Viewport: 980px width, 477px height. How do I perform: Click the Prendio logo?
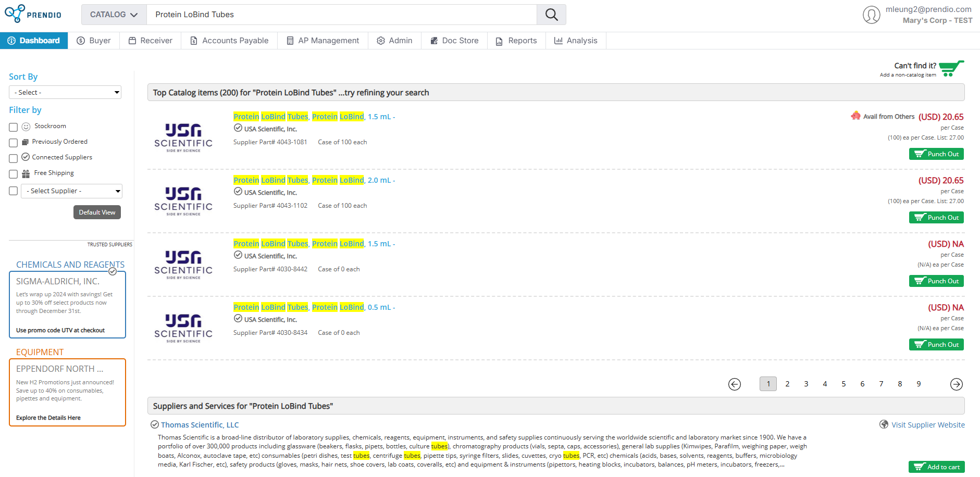(x=33, y=14)
